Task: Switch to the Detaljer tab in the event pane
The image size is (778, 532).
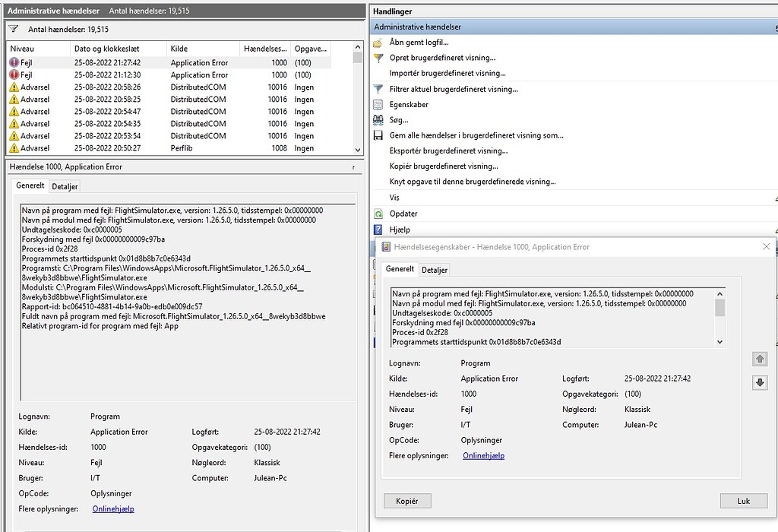Action: (x=65, y=185)
